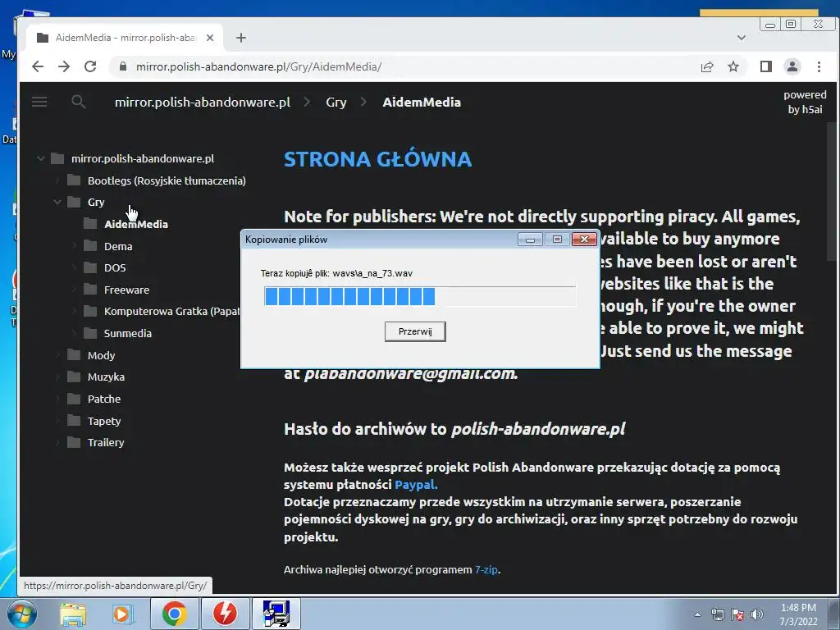The width and height of the screenshot is (840, 630).
Task: Switch to Chrome in taskbar
Action: pos(174,614)
